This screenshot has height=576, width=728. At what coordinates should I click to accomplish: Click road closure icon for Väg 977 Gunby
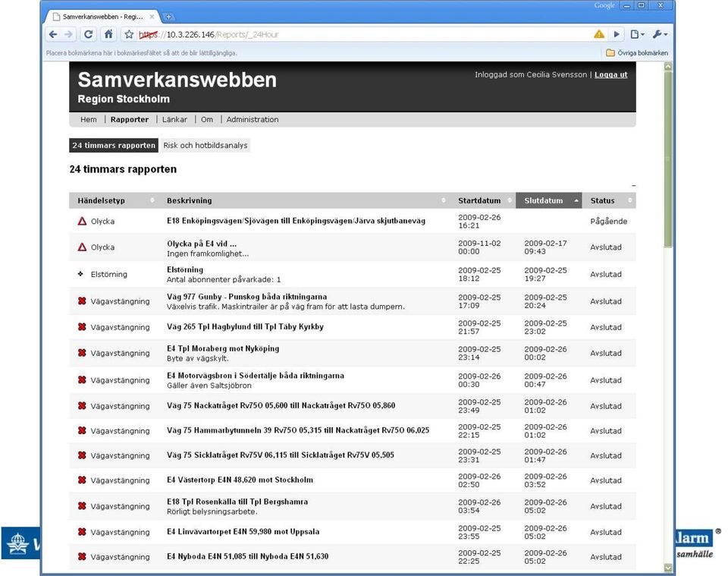[82, 301]
